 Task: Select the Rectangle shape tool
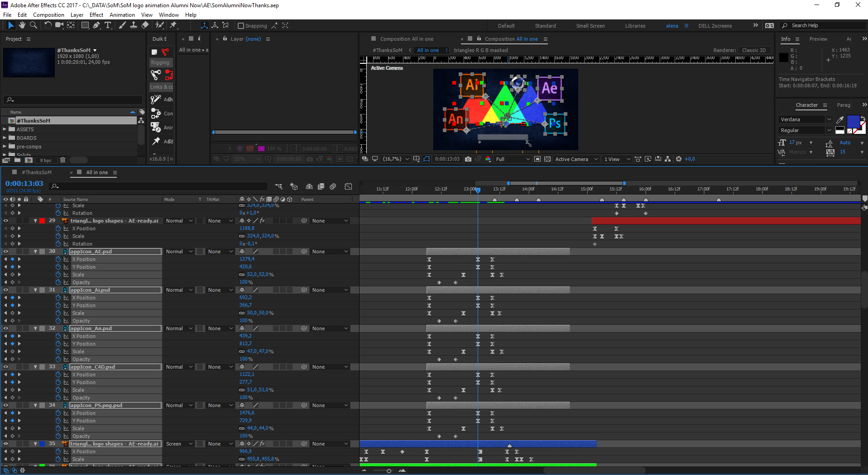pyautogui.click(x=85, y=25)
